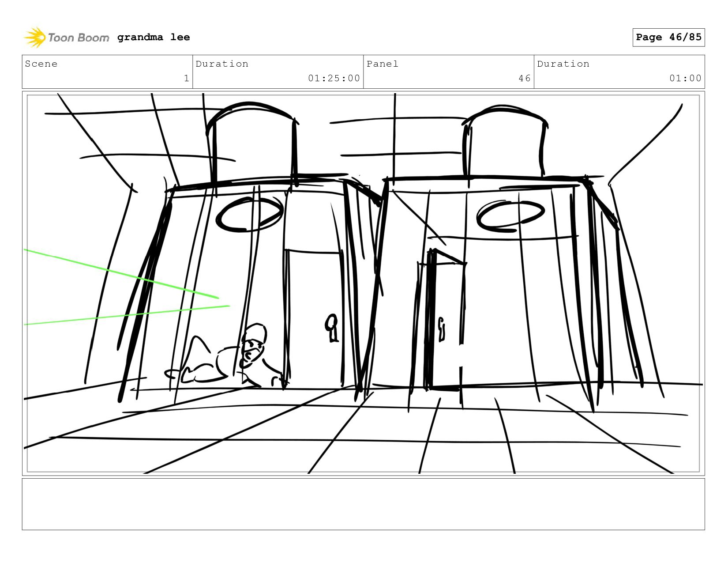This screenshot has width=728, height=563.
Task: Click the storyboard sketch panel image
Action: [364, 283]
